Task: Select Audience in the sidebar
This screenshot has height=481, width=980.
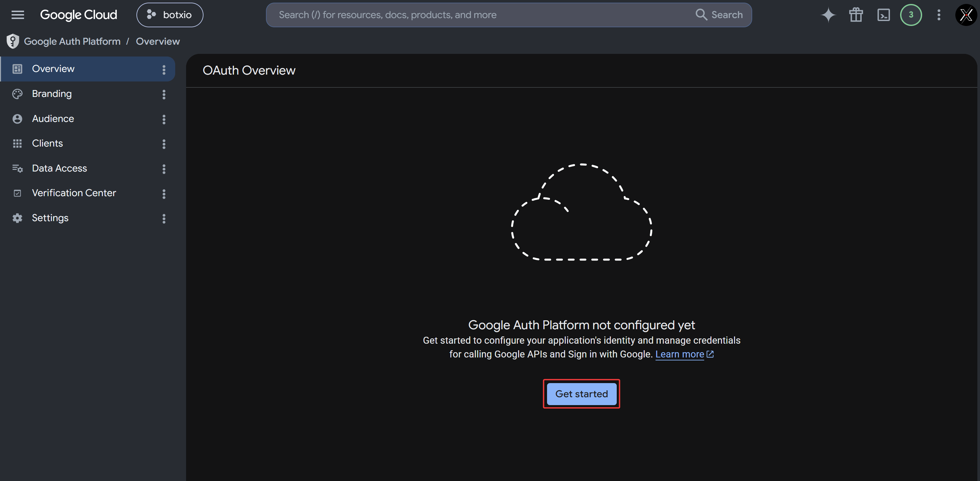Action: pos(88,119)
